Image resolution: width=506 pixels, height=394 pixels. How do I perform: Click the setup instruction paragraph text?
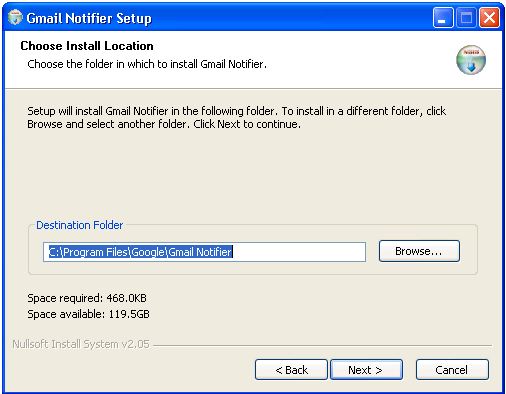[x=236, y=117]
